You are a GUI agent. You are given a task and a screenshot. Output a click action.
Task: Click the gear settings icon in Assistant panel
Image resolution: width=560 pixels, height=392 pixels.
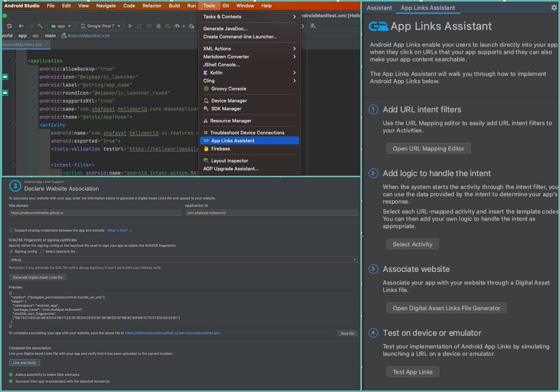click(554, 8)
